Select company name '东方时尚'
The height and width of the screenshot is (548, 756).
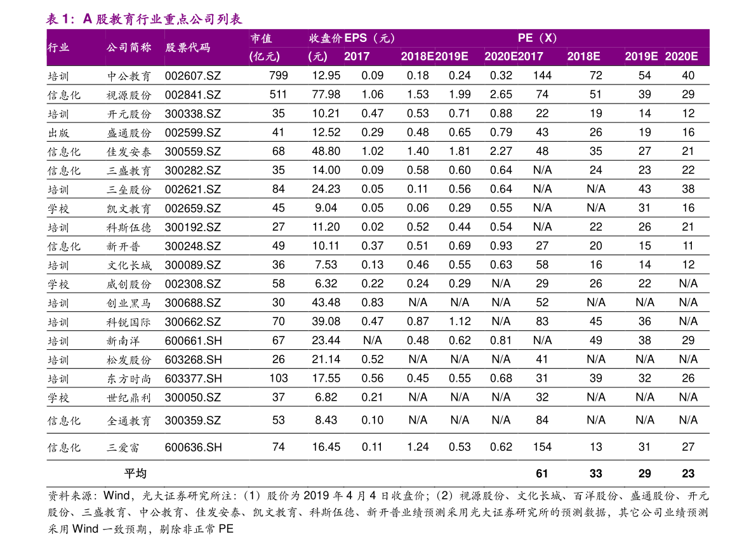[129, 378]
